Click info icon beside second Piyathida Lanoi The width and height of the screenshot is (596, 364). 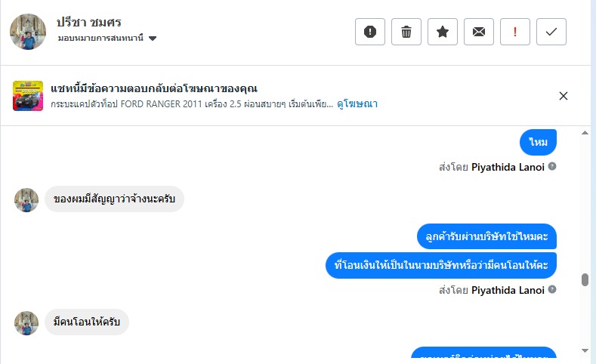(x=552, y=290)
